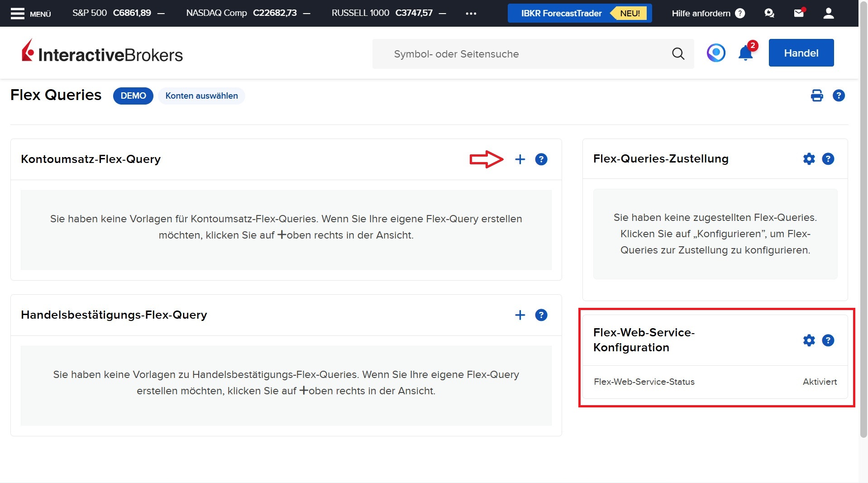The image size is (868, 483).
Task: Click the Kontoumsatz-Flex-Query section title
Action: pyautogui.click(x=91, y=159)
